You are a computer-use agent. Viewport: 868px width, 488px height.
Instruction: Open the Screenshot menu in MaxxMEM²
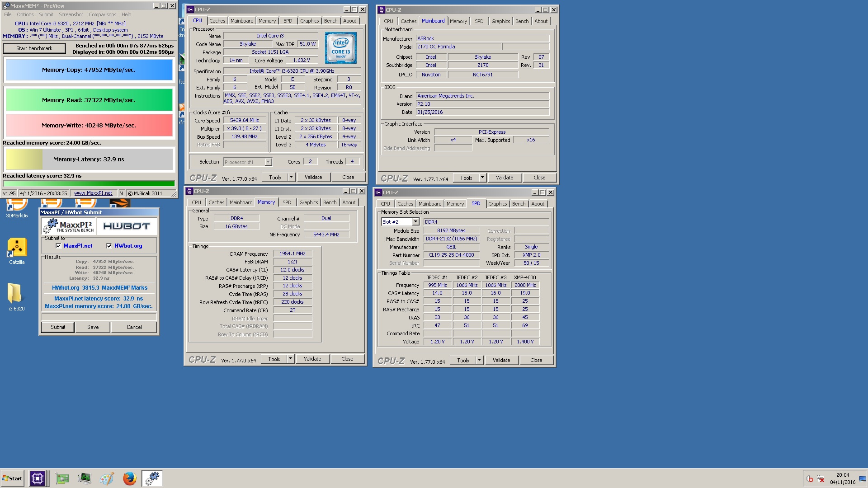pyautogui.click(x=71, y=14)
